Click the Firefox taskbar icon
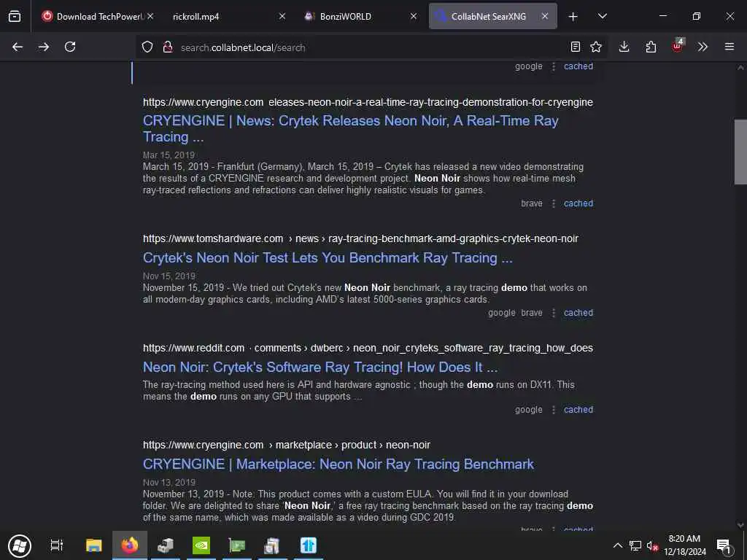The width and height of the screenshot is (747, 560). [130, 545]
